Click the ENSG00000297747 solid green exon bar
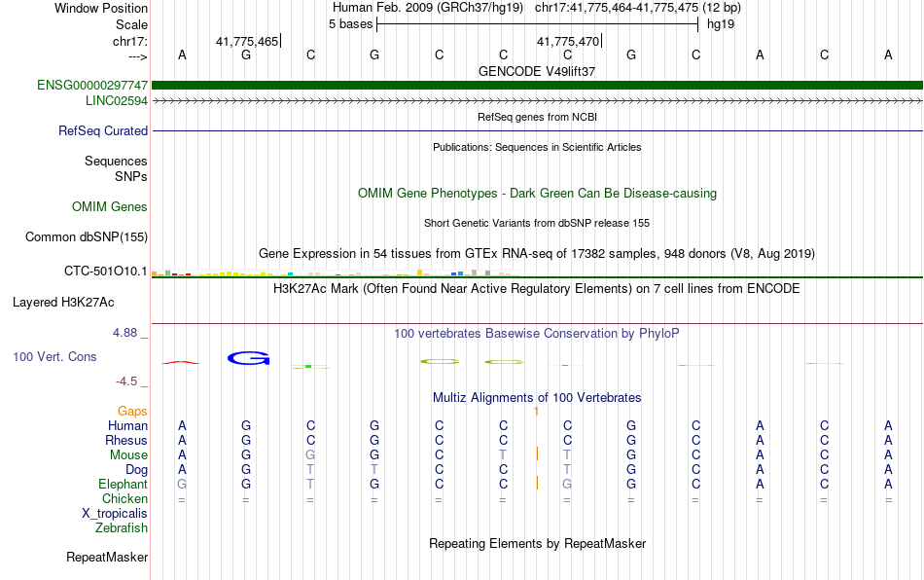 click(x=537, y=85)
